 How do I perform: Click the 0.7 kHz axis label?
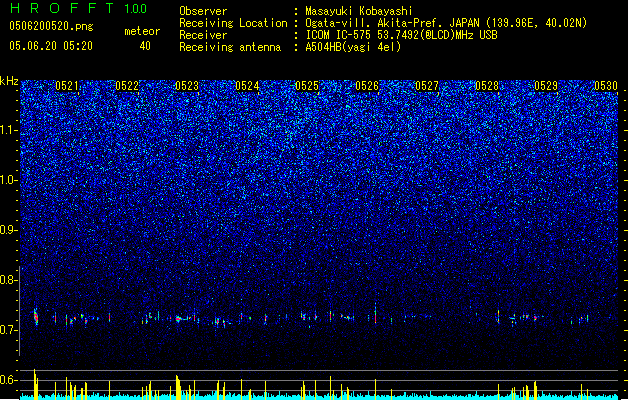tap(9, 330)
